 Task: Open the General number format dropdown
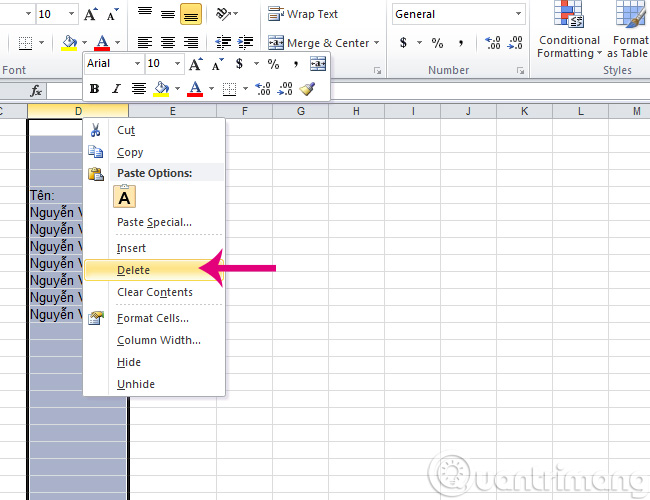coord(518,14)
